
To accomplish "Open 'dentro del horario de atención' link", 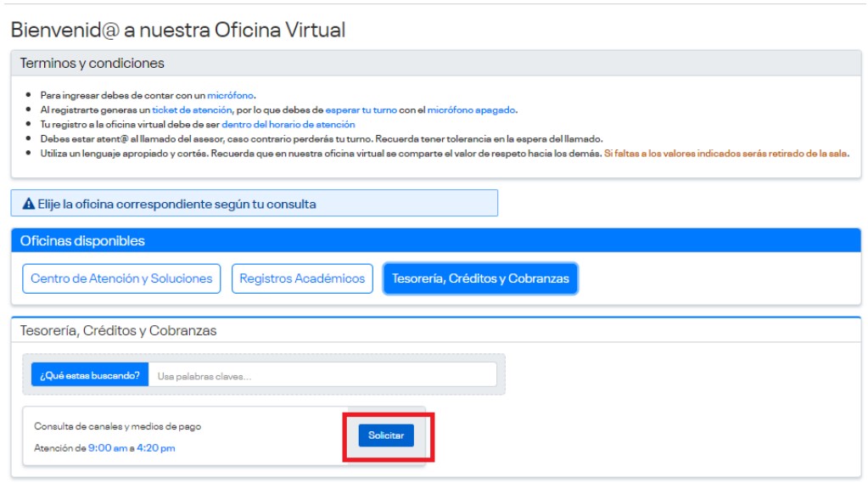I will (288, 125).
